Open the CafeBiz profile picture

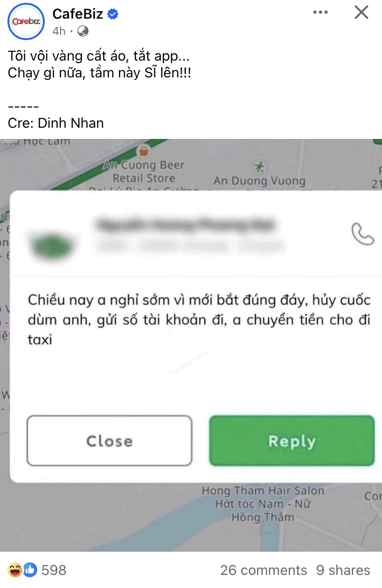[x=26, y=21]
